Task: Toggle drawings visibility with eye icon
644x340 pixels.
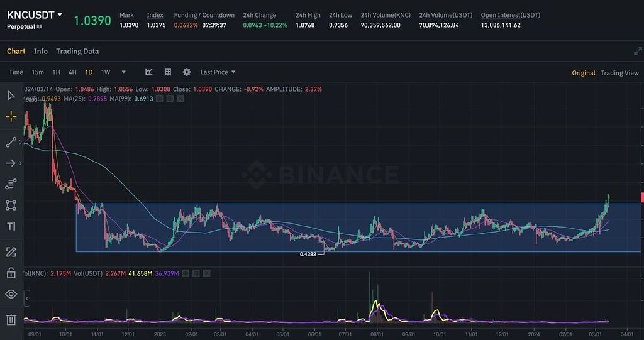Action: pos(11,294)
